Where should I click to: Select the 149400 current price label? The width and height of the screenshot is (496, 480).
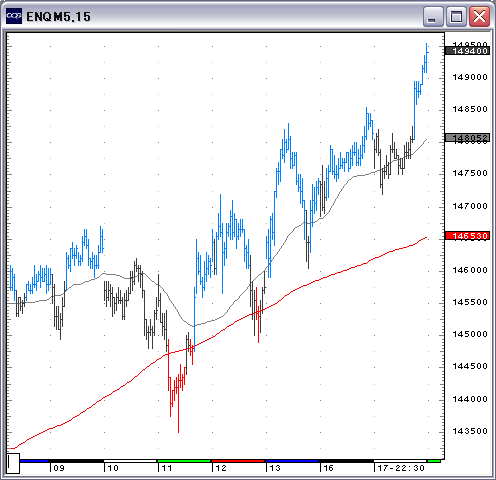468,51
